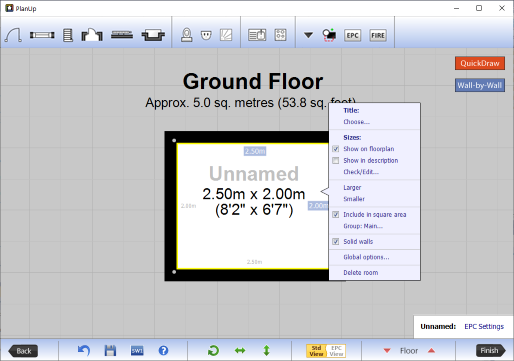Open help with question mark icon
Screen dimensions: 514x361
pyautogui.click(x=163, y=351)
